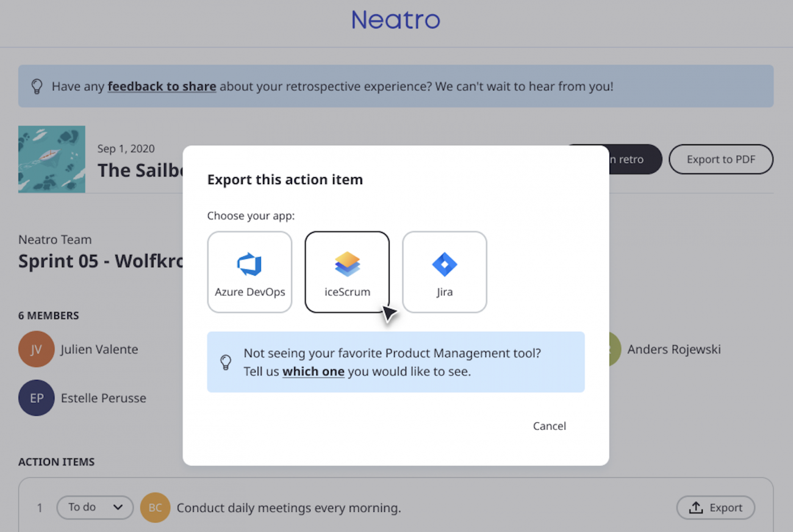
Task: Open the feedback to share link
Action: pyautogui.click(x=162, y=86)
